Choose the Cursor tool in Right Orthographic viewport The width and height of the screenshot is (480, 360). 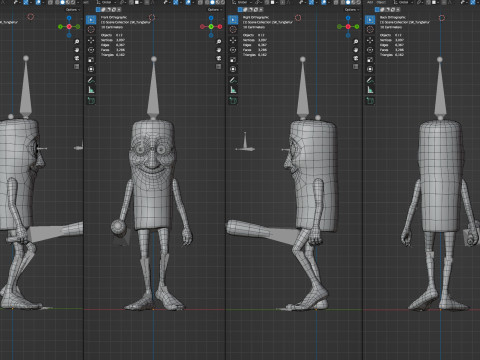233,29
